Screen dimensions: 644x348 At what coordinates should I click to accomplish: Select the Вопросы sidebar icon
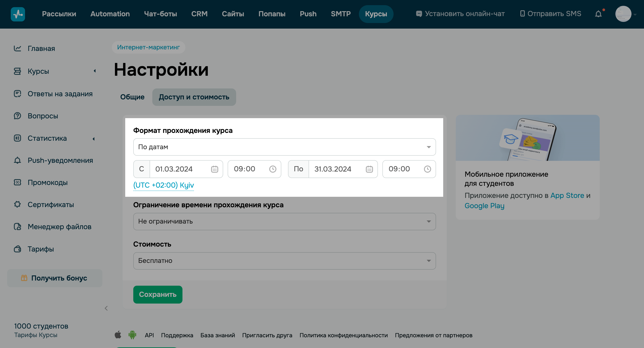pos(17,115)
